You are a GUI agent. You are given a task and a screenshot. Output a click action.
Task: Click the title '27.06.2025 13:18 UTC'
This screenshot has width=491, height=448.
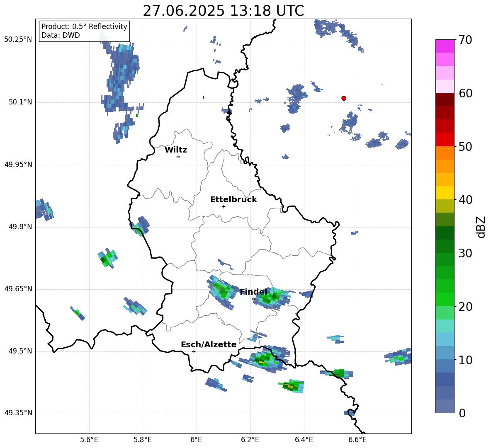coord(223,11)
